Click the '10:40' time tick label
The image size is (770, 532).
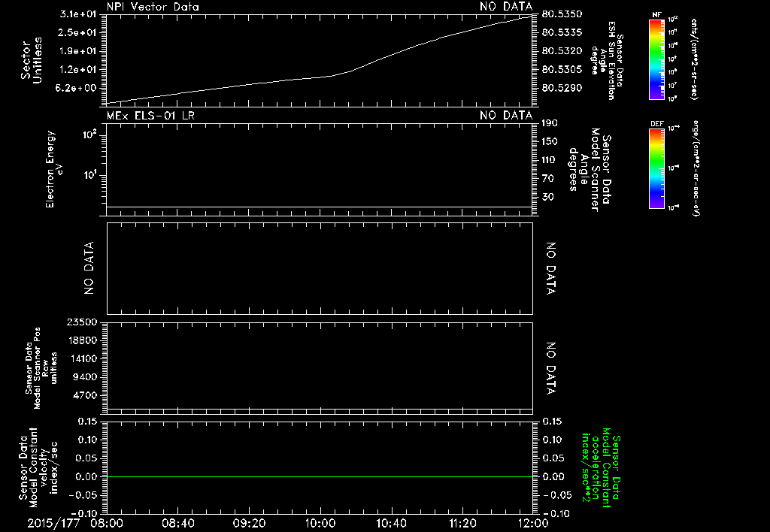point(391,523)
